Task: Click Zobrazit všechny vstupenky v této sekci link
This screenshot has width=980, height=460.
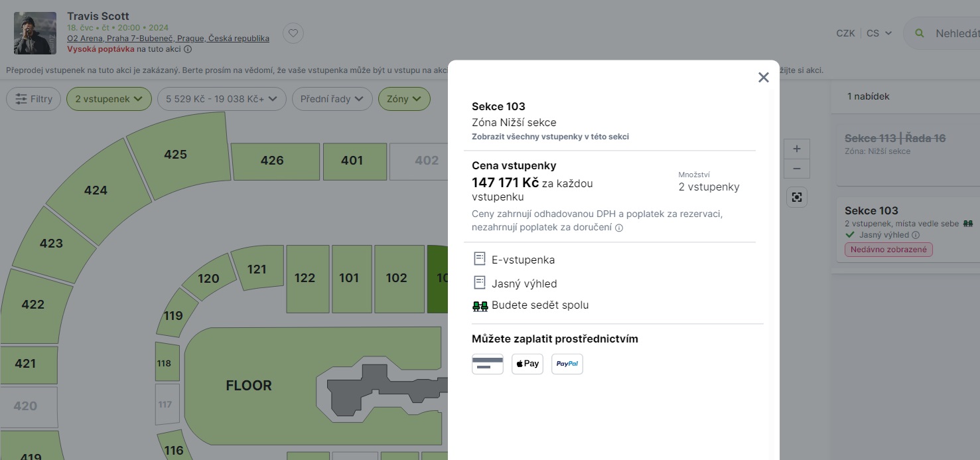Action: [x=550, y=137]
